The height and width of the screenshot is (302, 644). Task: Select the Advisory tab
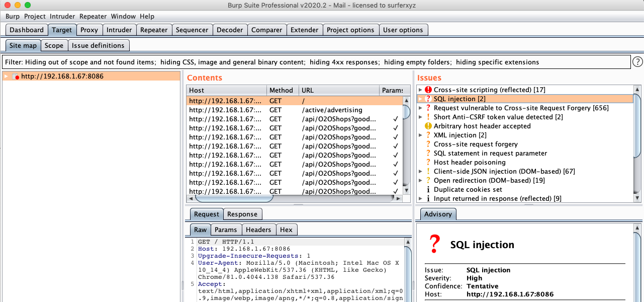pos(438,214)
